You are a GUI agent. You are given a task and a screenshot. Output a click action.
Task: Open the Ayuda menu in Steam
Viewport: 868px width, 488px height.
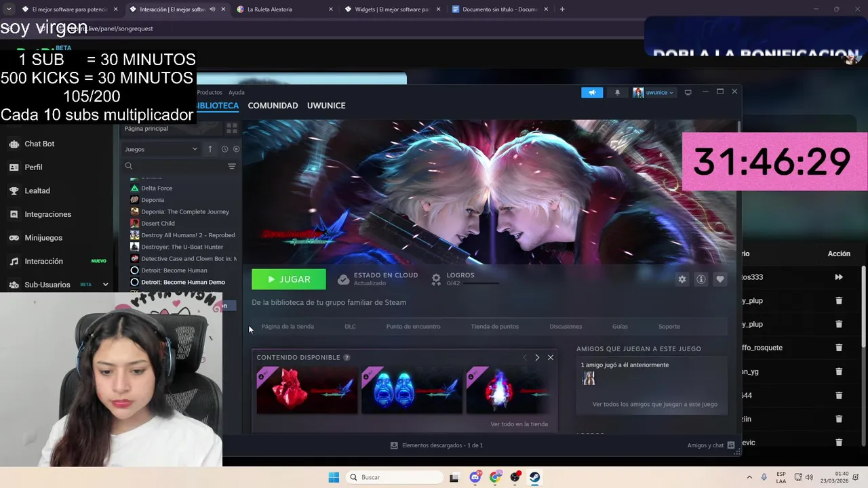237,92
